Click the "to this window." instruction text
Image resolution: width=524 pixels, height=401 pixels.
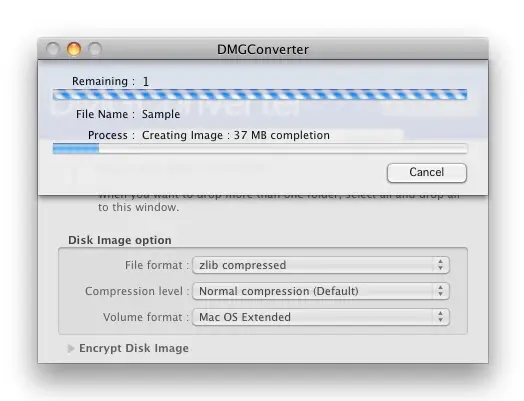click(x=138, y=208)
